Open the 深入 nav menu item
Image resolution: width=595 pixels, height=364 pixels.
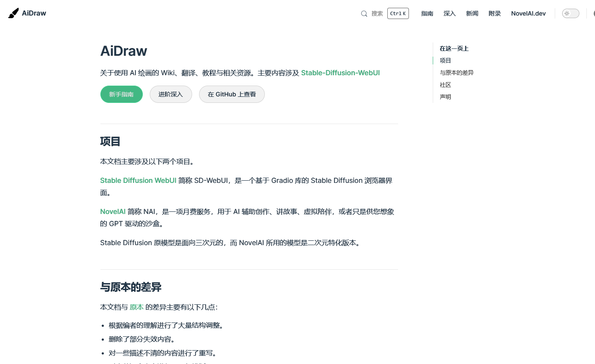click(450, 13)
